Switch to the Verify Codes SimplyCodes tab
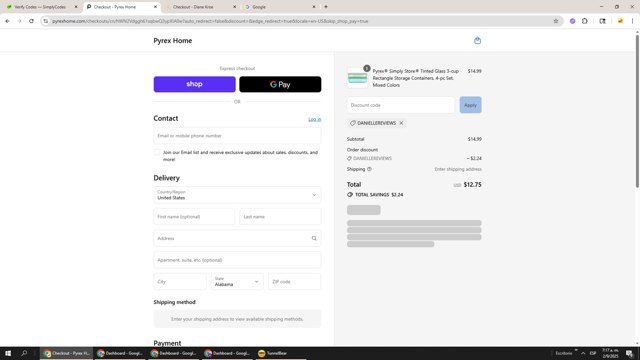This screenshot has height=360, width=640. click(40, 7)
